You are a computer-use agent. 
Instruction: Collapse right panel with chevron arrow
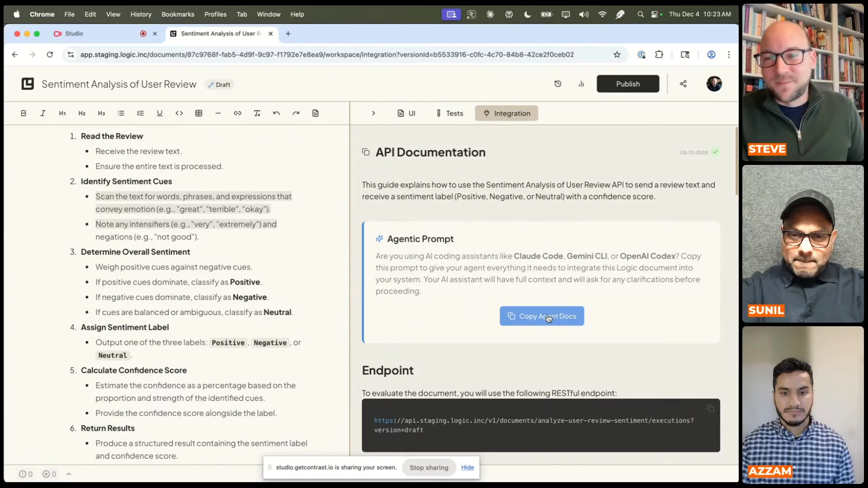tap(373, 113)
